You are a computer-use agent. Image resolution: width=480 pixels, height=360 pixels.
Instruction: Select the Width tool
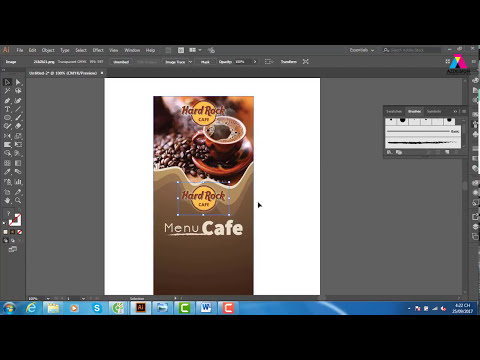[x=7, y=145]
